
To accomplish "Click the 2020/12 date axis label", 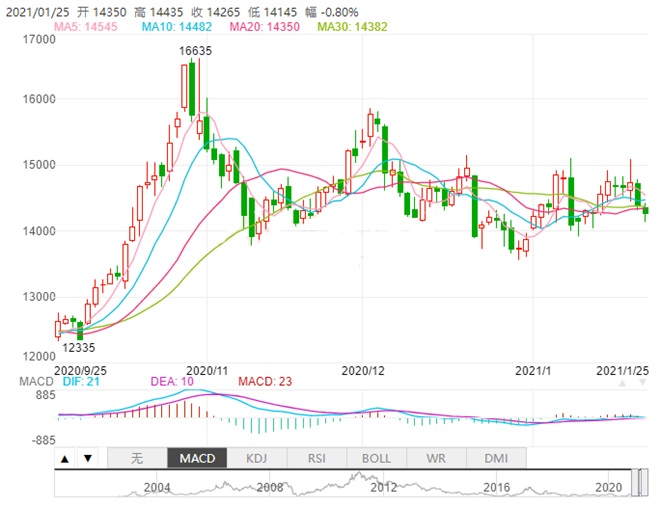I will coord(363,371).
